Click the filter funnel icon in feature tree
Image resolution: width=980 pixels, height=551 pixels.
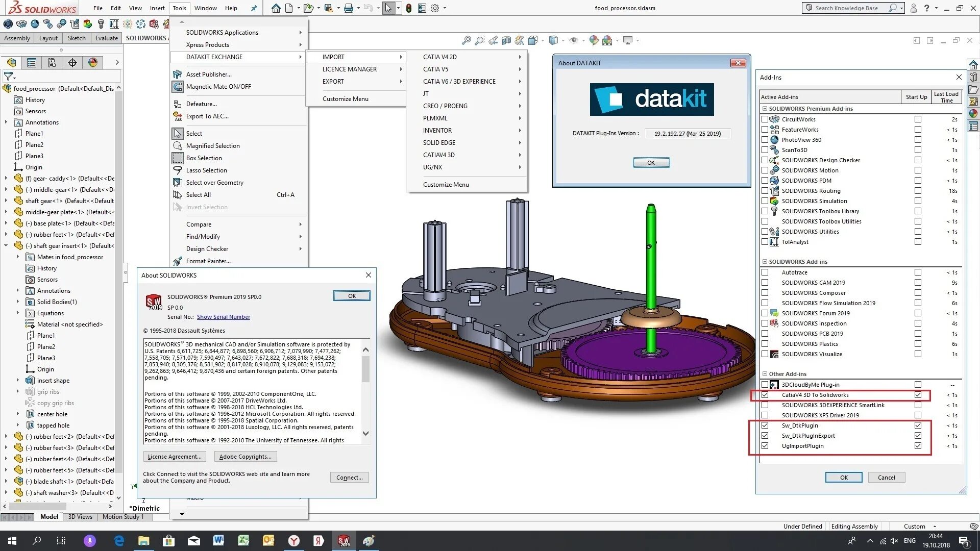[x=8, y=77]
